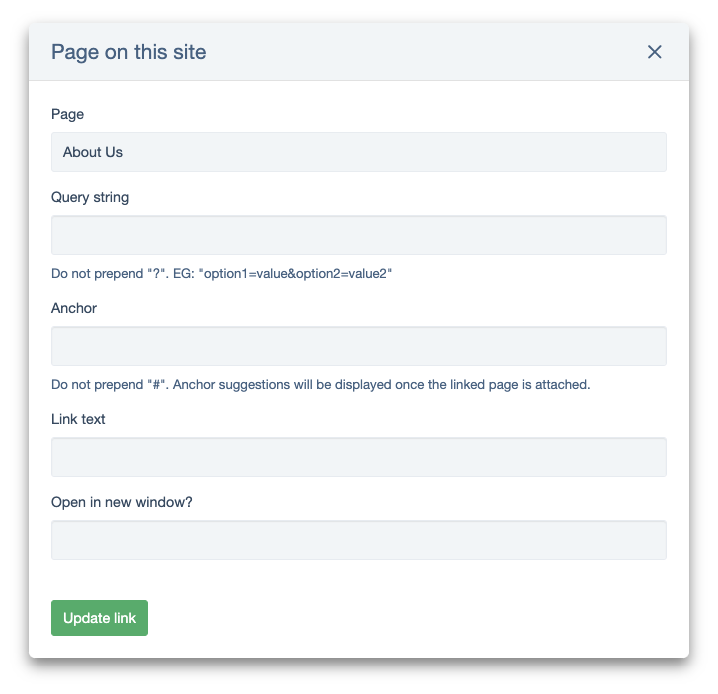Click the 'Update link' button
This screenshot has width=718, height=694.
[x=99, y=618]
